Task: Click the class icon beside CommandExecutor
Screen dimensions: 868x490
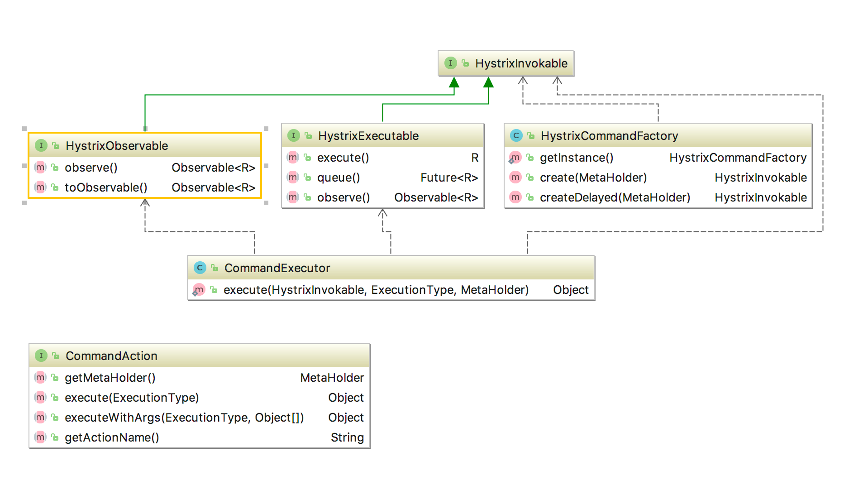Action: point(200,268)
